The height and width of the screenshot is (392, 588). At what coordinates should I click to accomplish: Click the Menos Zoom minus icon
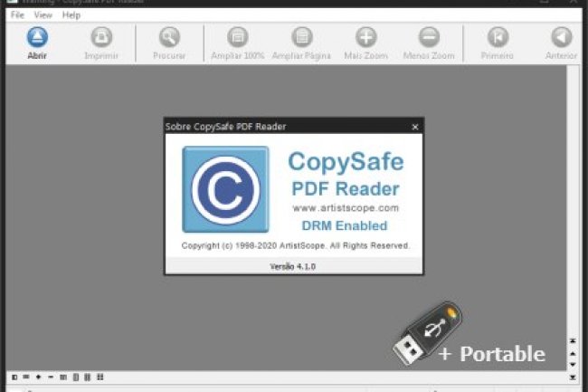pos(429,37)
